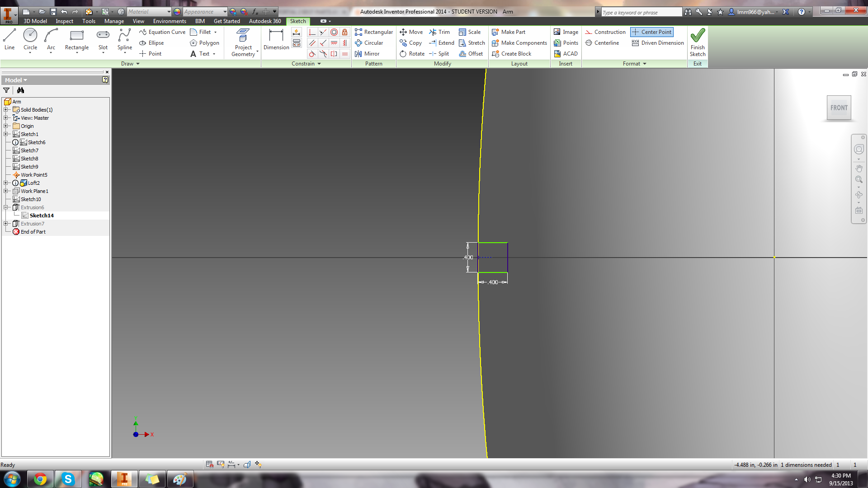Open the Appearance combo box
Screen dimensions: 868x488
click(x=205, y=12)
